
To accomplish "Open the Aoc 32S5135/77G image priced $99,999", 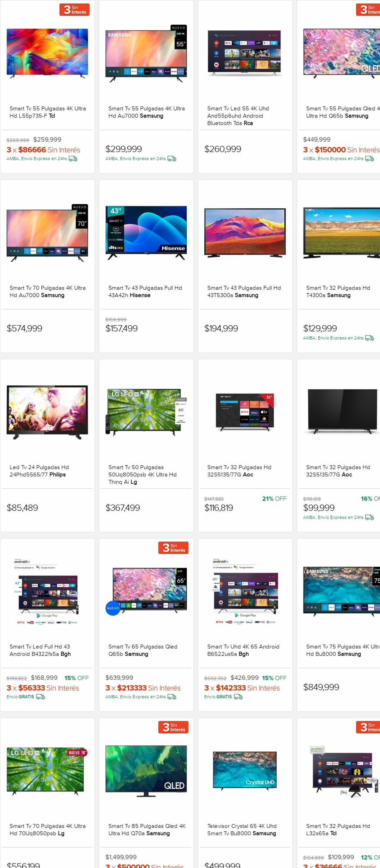I will (342, 412).
